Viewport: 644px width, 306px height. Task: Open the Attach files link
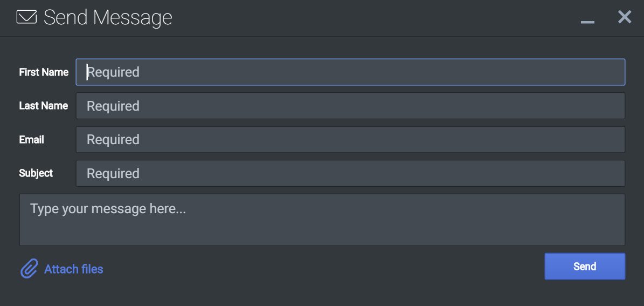coord(74,269)
